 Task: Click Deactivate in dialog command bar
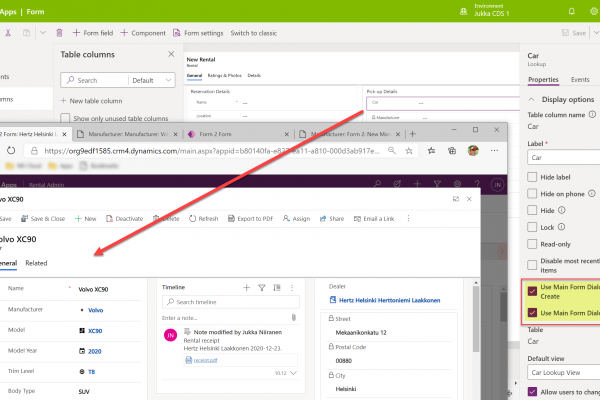tap(124, 219)
